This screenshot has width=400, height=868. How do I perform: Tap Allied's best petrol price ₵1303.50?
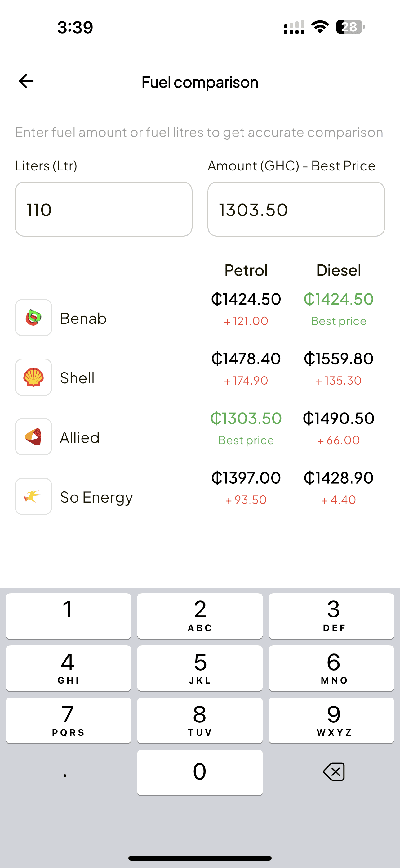[246, 418]
